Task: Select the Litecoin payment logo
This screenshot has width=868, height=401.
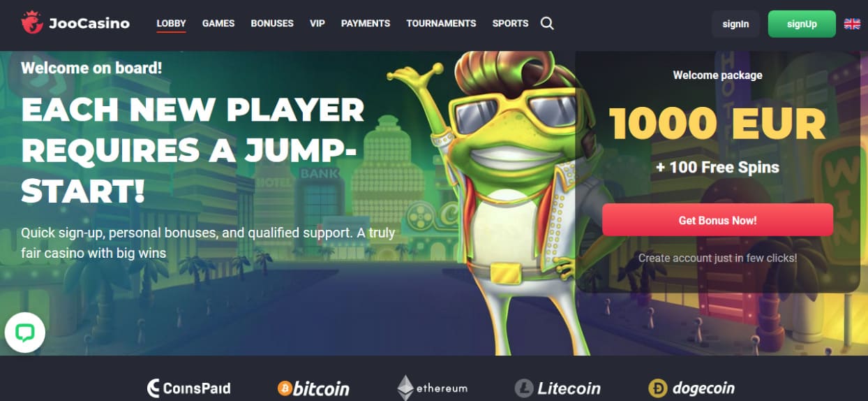Action: (558, 388)
